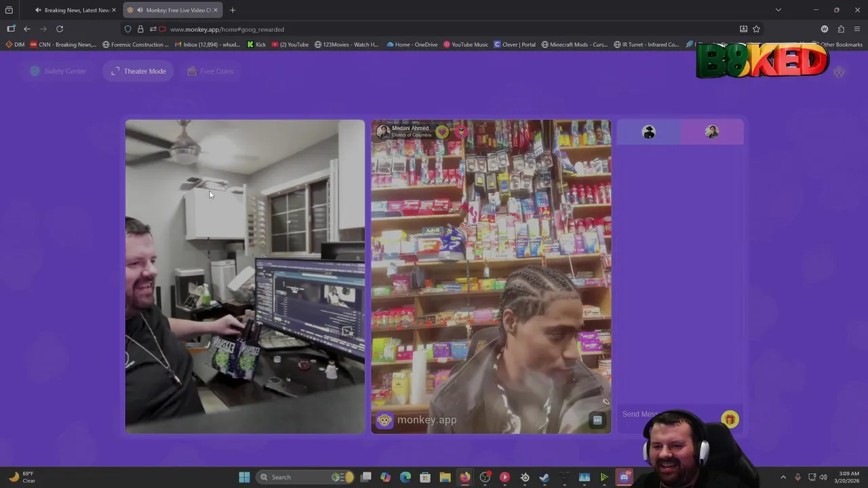Open the YouTube Music bookmark
Screen dimensions: 868x488
[x=466, y=45]
